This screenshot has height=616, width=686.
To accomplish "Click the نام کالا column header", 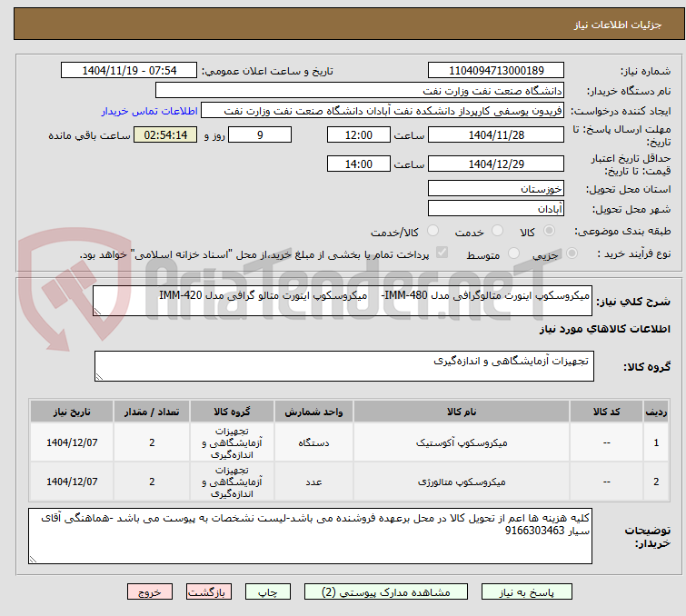I will pos(462,412).
